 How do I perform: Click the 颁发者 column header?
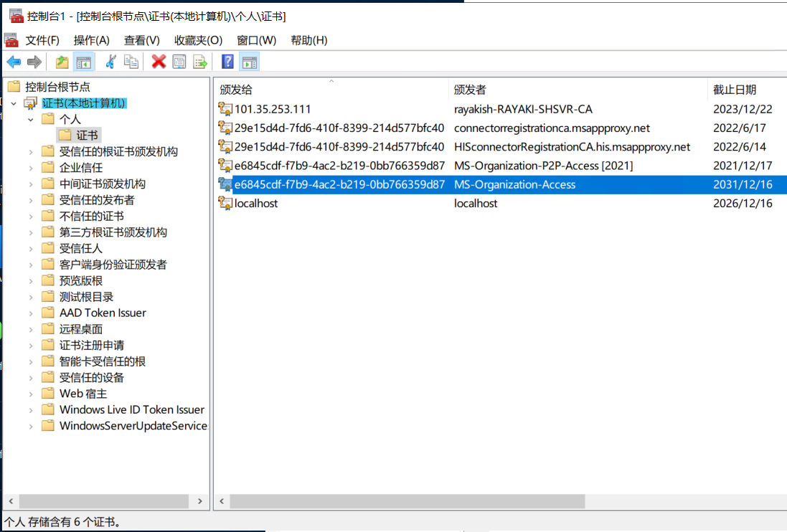click(470, 90)
